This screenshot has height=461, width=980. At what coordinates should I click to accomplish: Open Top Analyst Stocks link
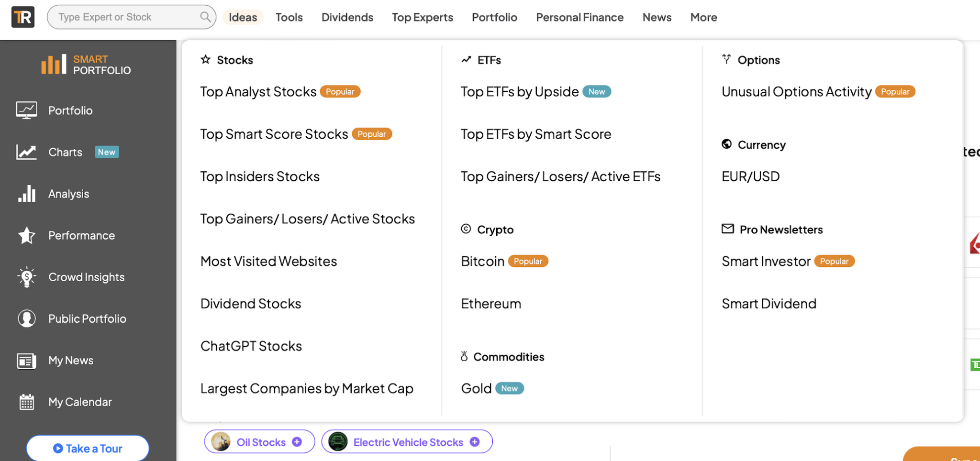[258, 91]
